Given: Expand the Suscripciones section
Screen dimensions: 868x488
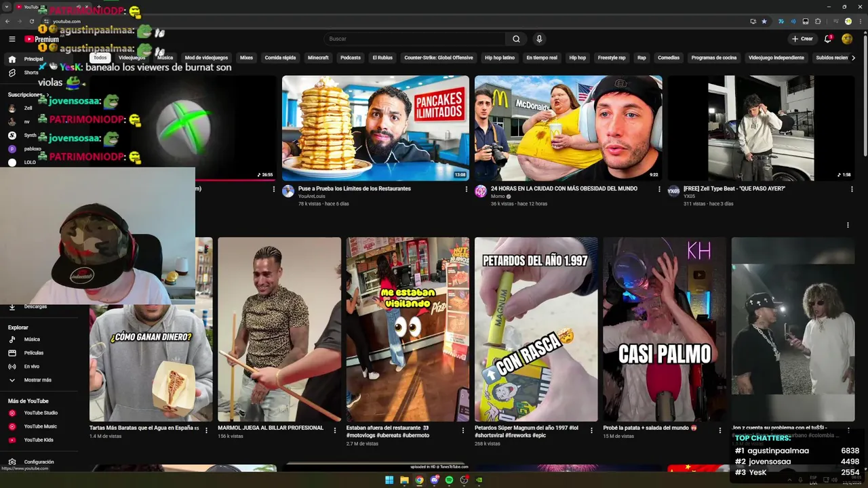Looking at the screenshot, I should pos(27,95).
